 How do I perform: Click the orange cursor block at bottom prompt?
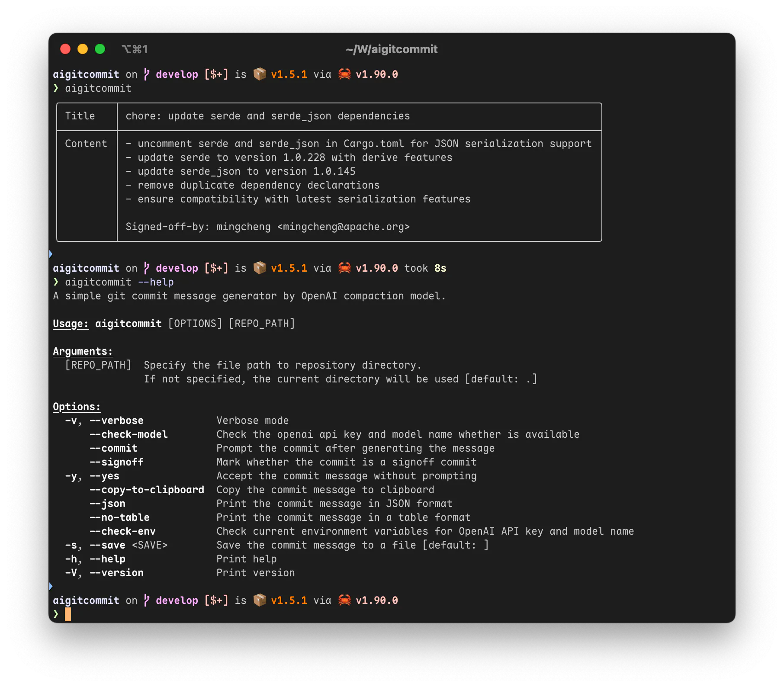tap(68, 614)
